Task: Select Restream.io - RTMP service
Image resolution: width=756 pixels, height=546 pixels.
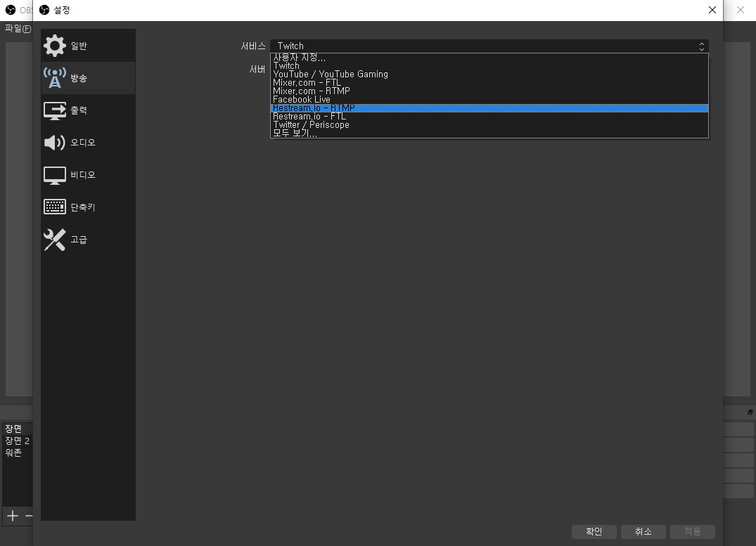Action: (x=489, y=108)
